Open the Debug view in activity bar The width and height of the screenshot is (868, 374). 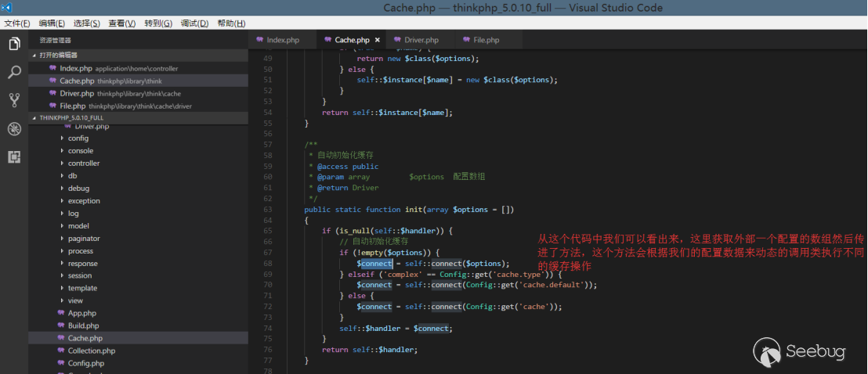14,129
